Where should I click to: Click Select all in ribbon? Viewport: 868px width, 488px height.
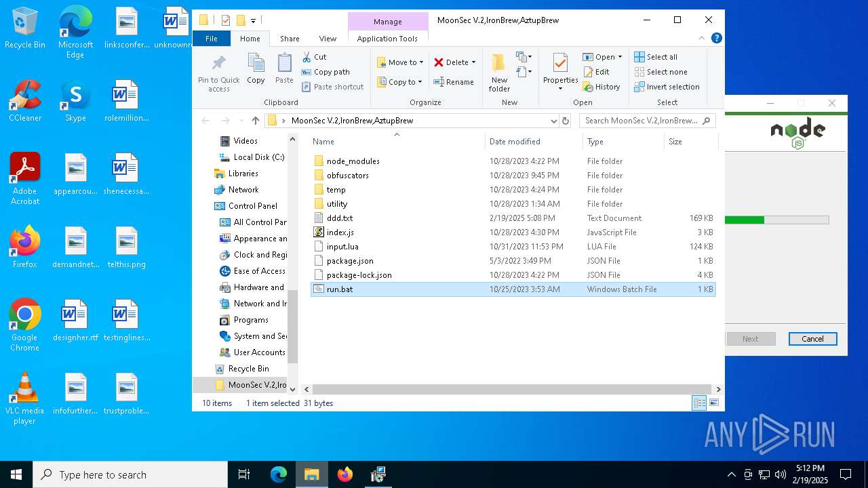click(656, 57)
